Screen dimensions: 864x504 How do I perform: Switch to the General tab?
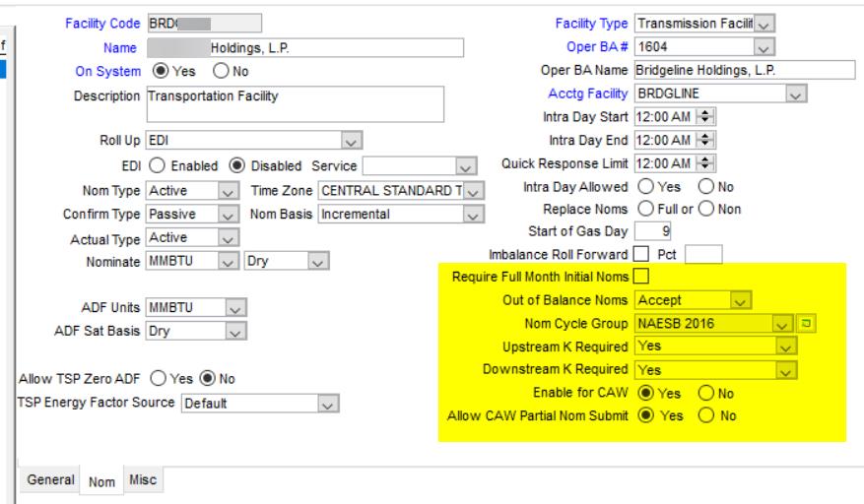coord(49,479)
